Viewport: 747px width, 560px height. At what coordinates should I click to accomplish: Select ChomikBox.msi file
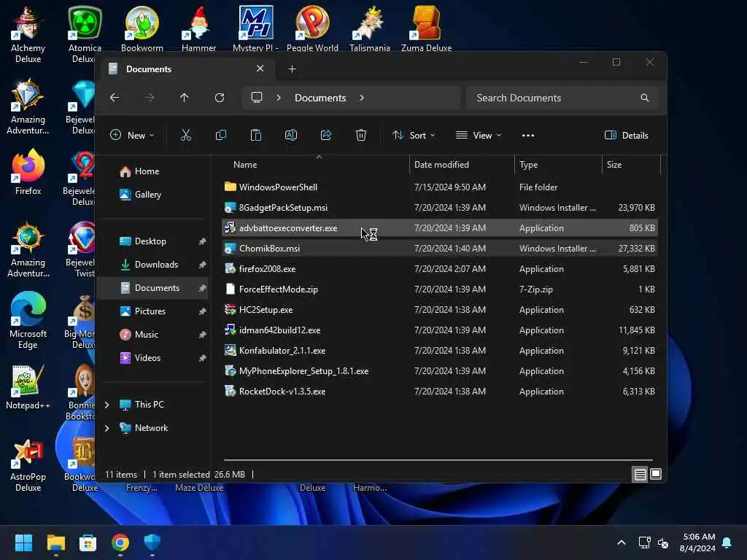point(439,249)
